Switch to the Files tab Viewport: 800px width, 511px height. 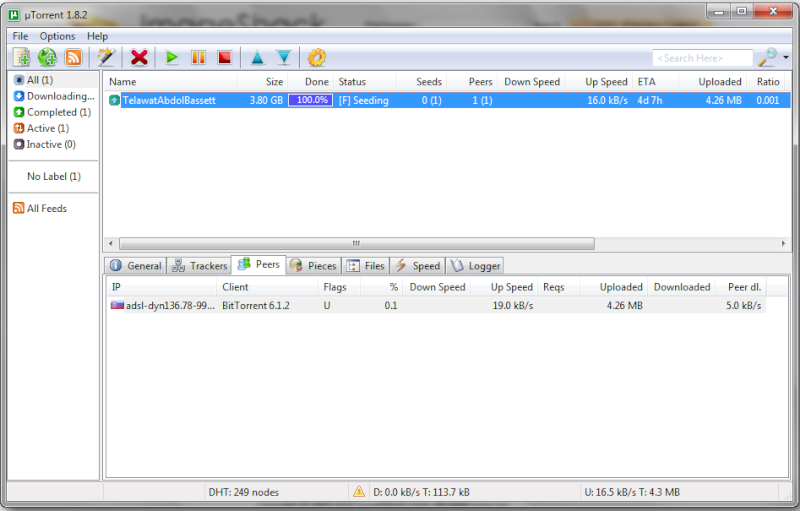coord(365,266)
